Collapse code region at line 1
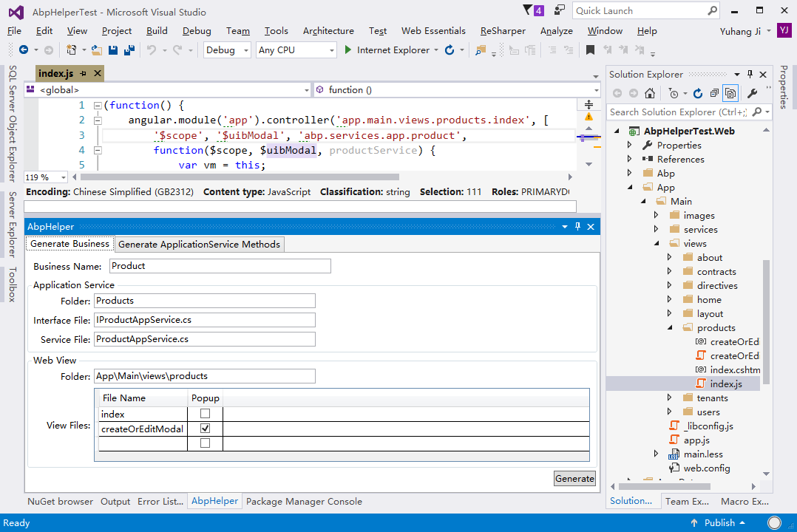Image resolution: width=797 pixels, height=532 pixels. tap(98, 106)
